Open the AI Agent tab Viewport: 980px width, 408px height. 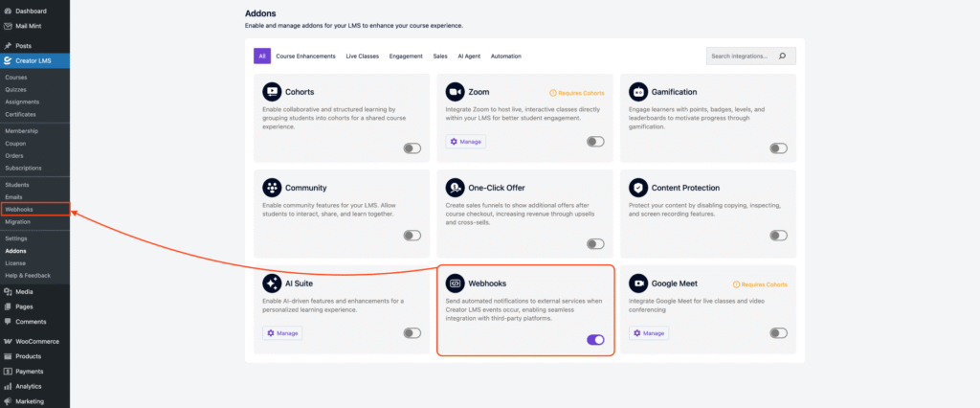469,57
